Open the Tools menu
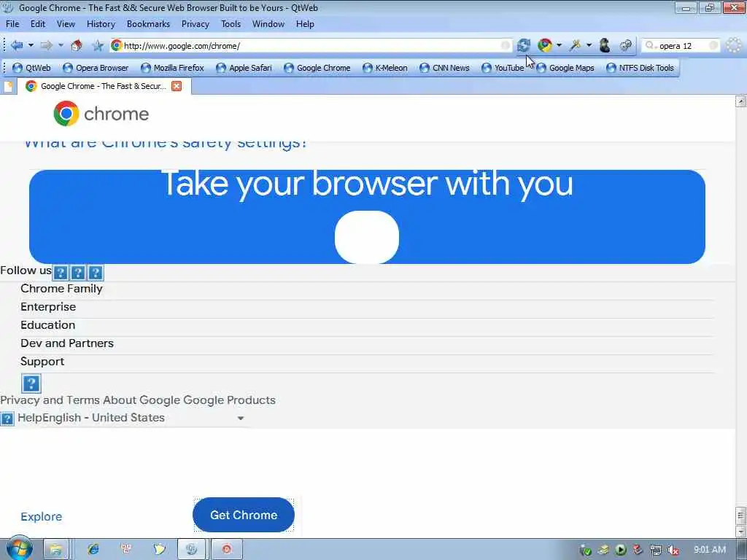This screenshot has width=747, height=560. [231, 24]
